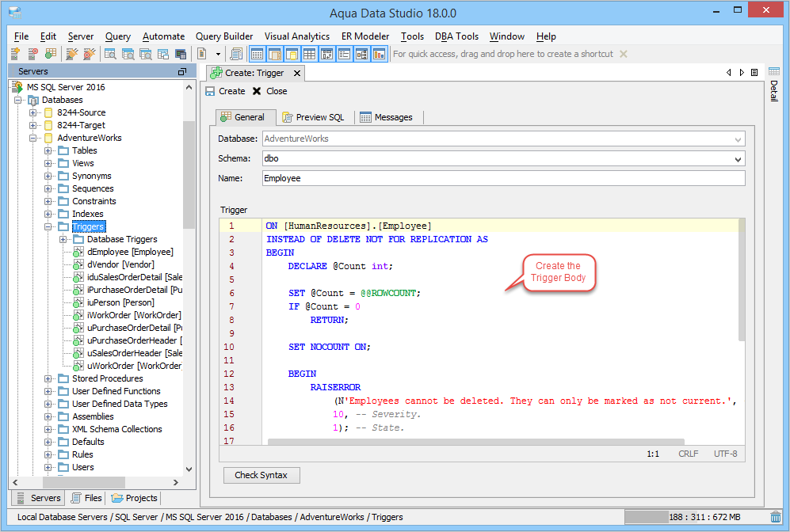The width and height of the screenshot is (790, 532).
Task: Click the connect server plug icon
Action: point(71,54)
